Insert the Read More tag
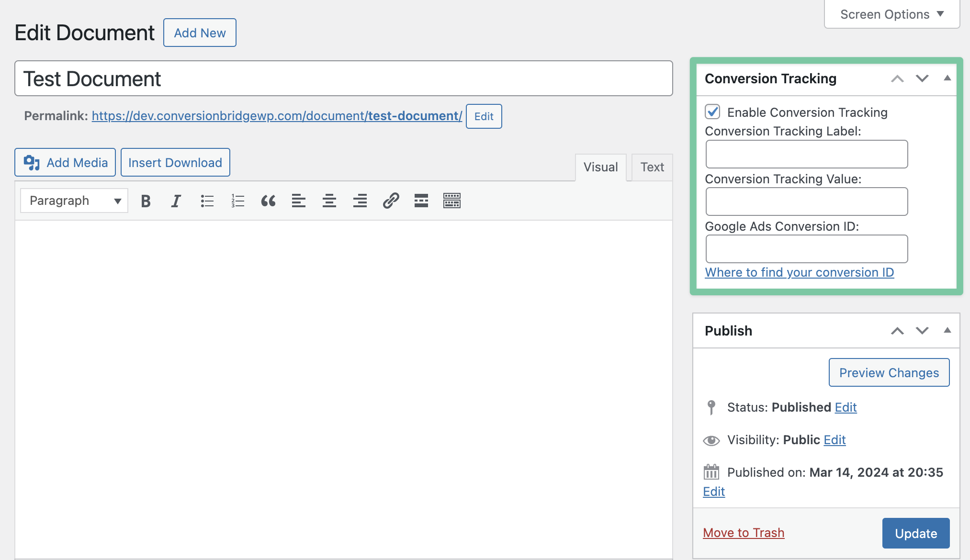Image resolution: width=970 pixels, height=560 pixels. coord(421,201)
